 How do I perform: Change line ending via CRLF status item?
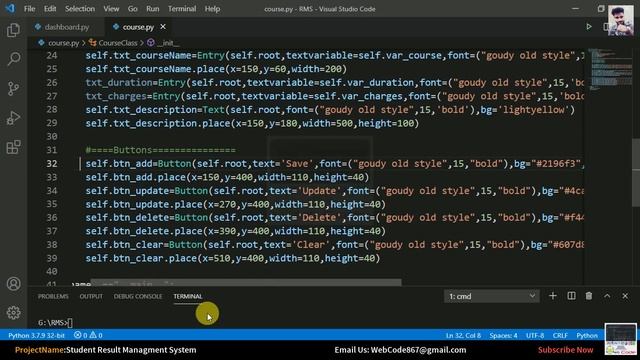[560, 335]
